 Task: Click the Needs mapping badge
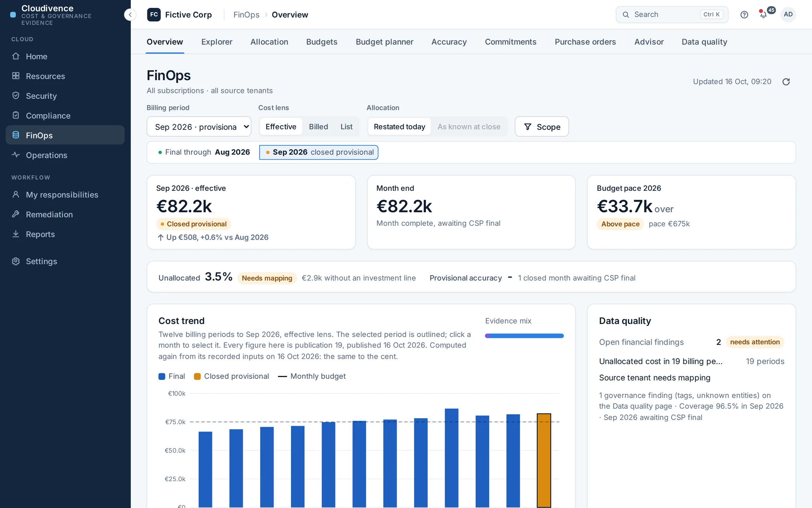(267, 278)
